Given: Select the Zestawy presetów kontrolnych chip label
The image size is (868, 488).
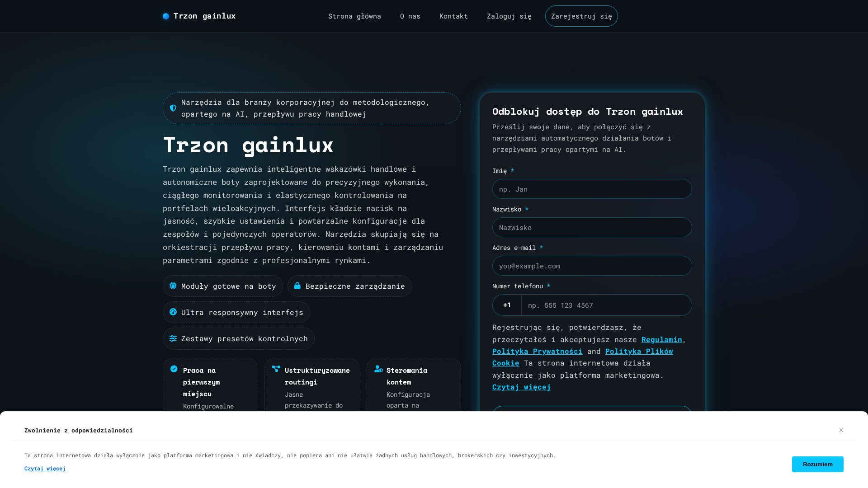Looking at the screenshot, I should (x=244, y=338).
